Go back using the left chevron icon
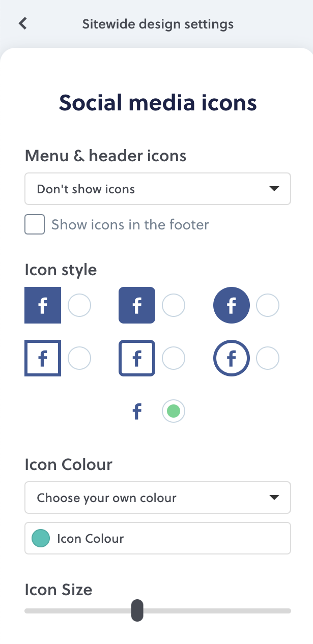This screenshot has width=313, height=644. pos(22,23)
